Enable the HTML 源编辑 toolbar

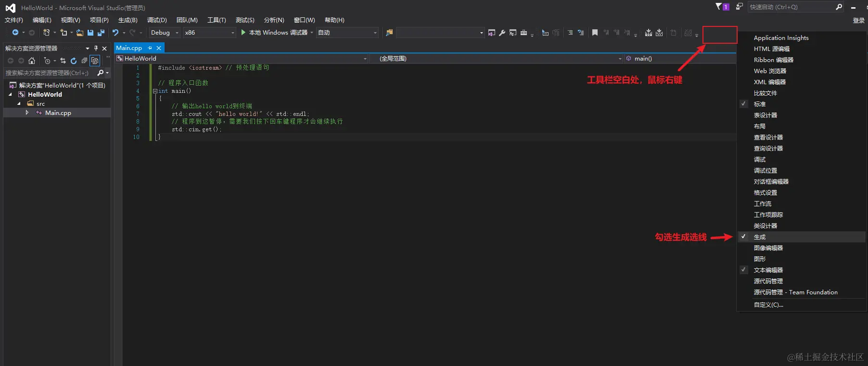pyautogui.click(x=801, y=49)
